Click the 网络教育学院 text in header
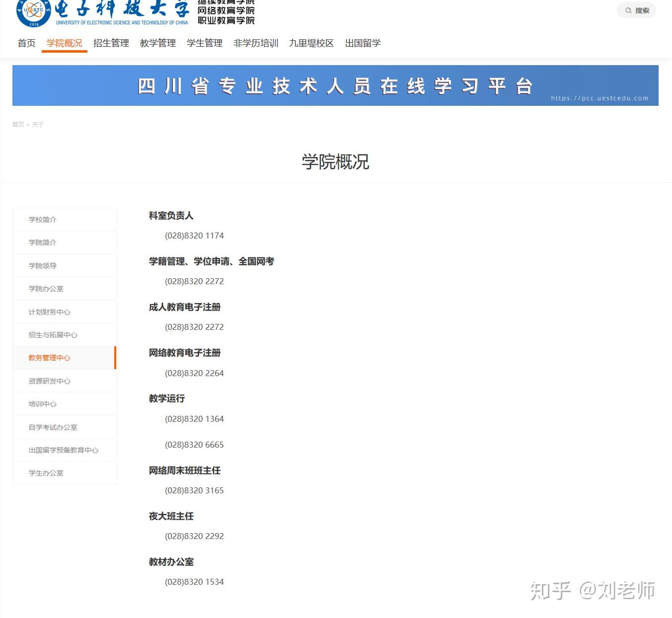672x618 pixels. point(226,10)
